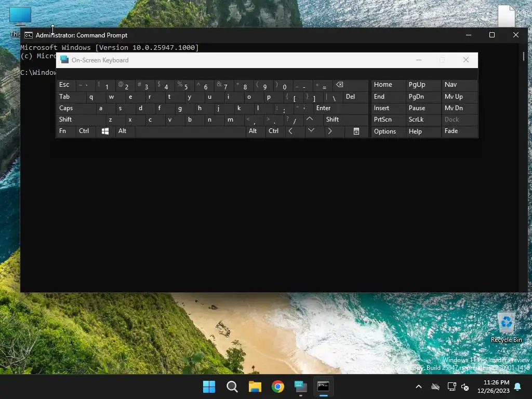Tap the End key

(x=388, y=97)
